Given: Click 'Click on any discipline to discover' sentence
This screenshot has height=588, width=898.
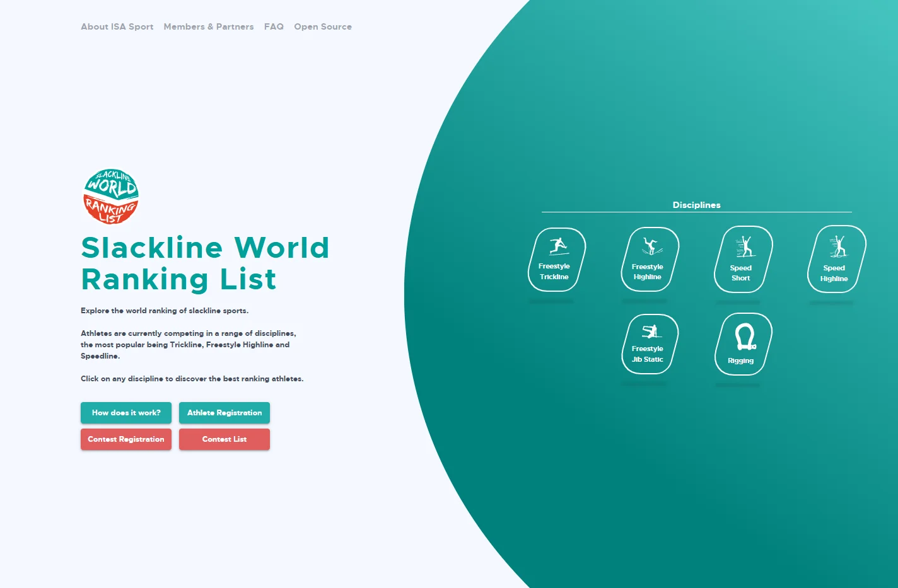Looking at the screenshot, I should tap(192, 379).
